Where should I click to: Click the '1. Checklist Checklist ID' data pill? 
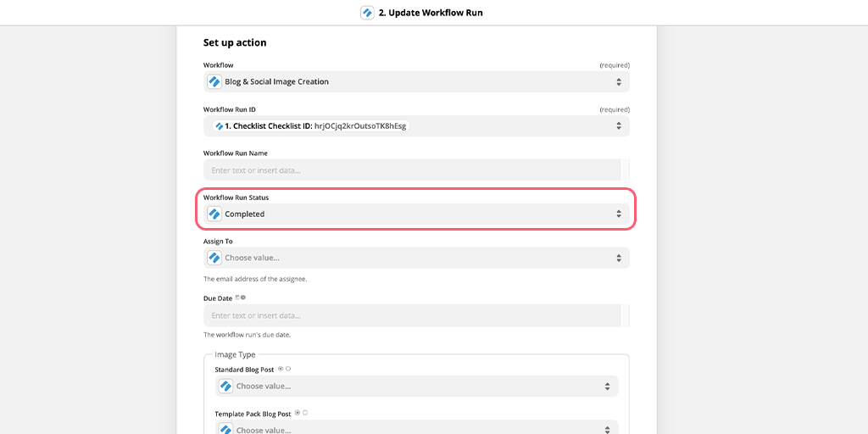pos(310,126)
